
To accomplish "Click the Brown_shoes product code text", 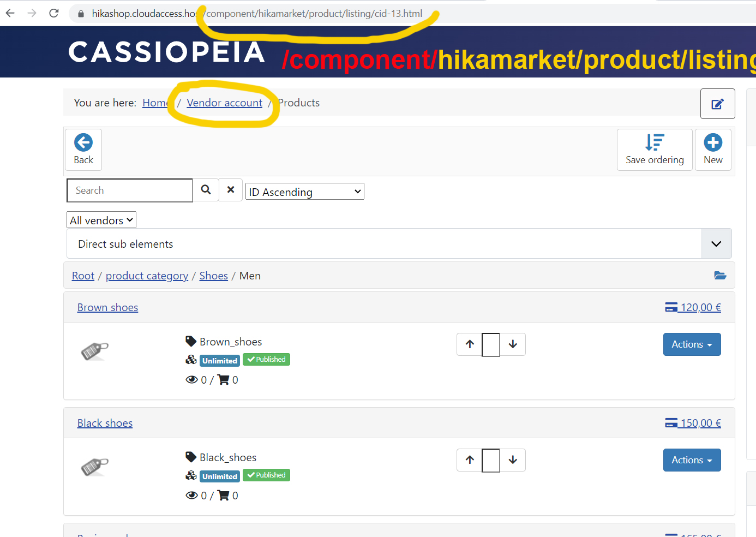I will [231, 342].
